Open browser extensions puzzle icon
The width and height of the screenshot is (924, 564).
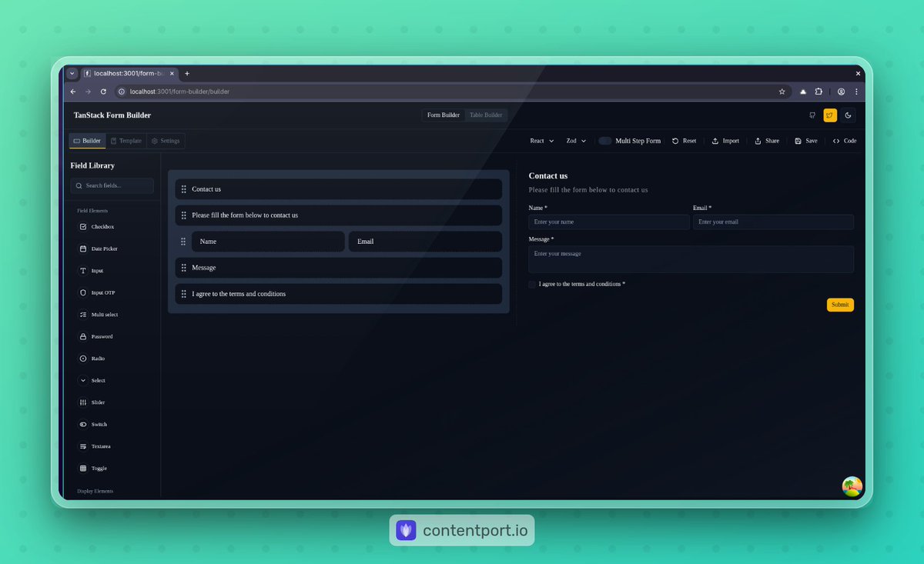(819, 92)
